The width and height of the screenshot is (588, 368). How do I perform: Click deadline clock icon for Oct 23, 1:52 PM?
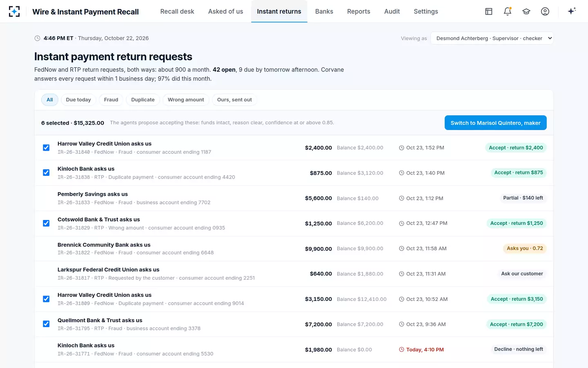click(x=401, y=148)
